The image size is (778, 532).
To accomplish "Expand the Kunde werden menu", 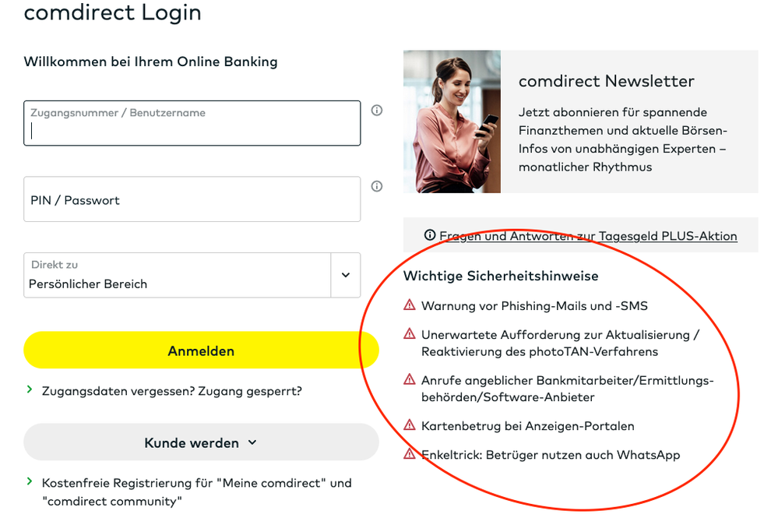I will tap(201, 442).
